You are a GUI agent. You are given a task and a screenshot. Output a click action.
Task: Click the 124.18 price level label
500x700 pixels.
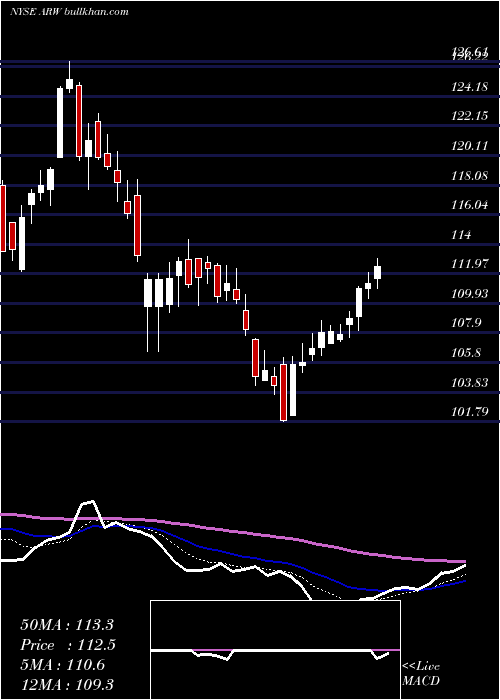click(469, 87)
